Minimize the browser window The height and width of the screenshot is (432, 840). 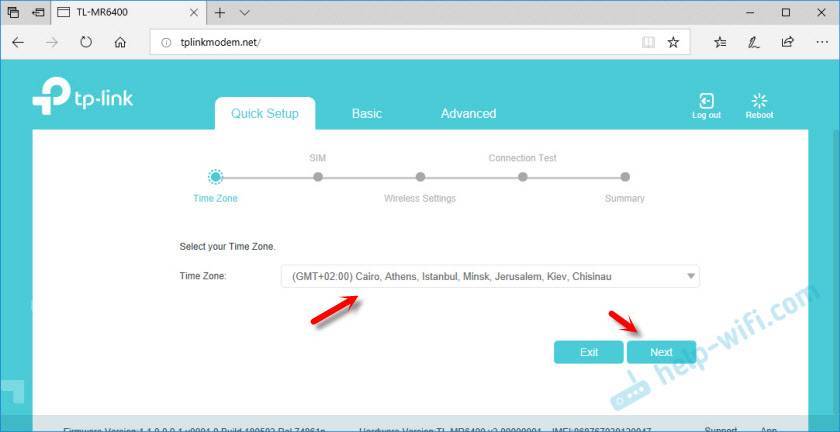[748, 12]
